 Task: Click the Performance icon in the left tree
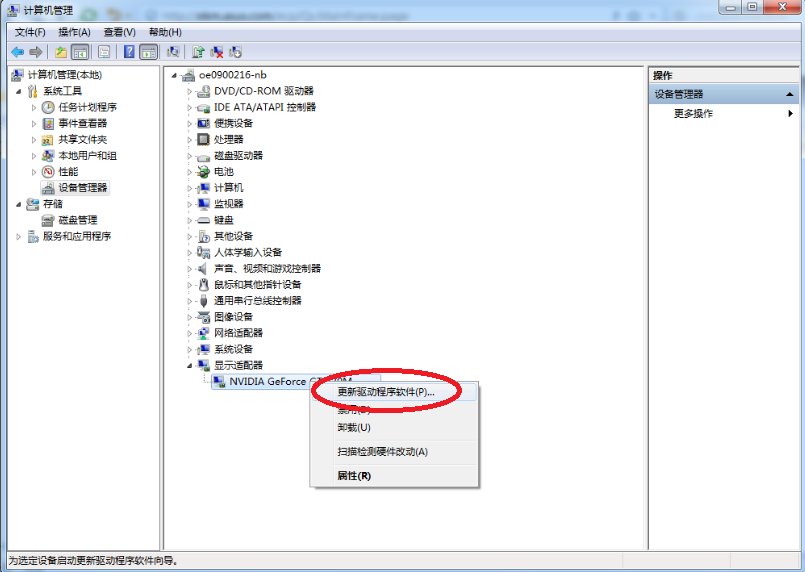tap(48, 171)
